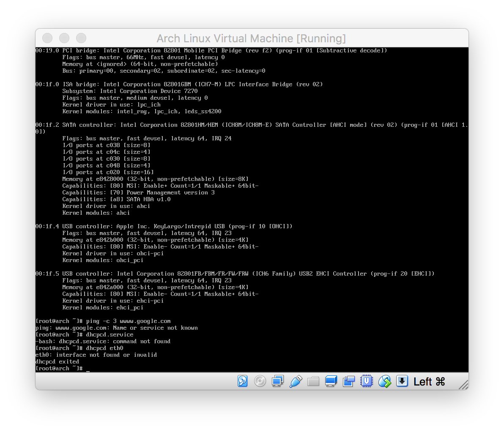Click 'Flags: bus master, medium devsel' line
The width and height of the screenshot is (504, 432).
(135, 98)
